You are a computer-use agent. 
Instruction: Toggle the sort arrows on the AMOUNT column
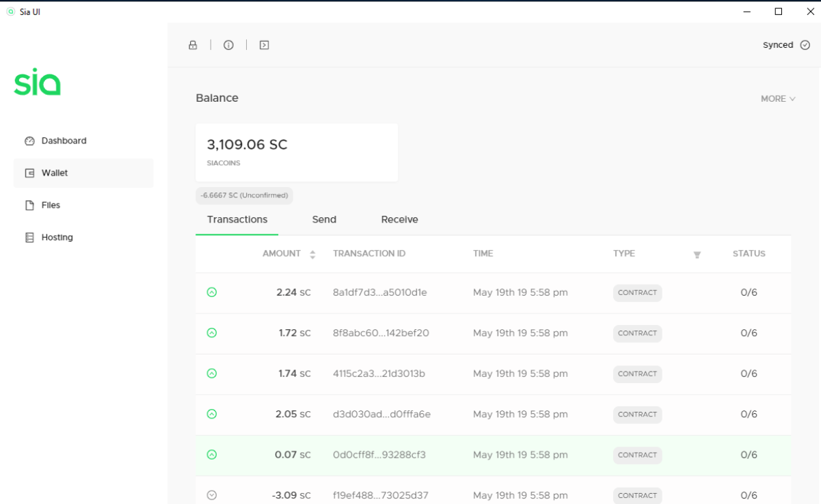[312, 253]
